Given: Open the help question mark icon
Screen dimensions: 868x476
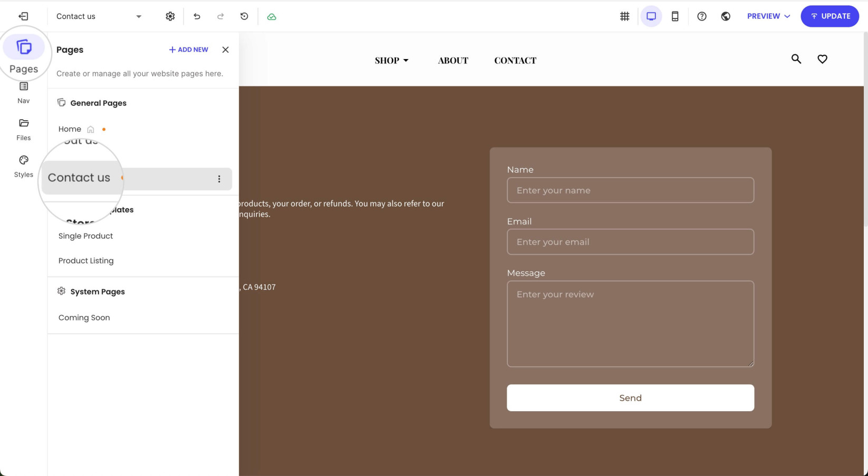Looking at the screenshot, I should pyautogui.click(x=702, y=16).
